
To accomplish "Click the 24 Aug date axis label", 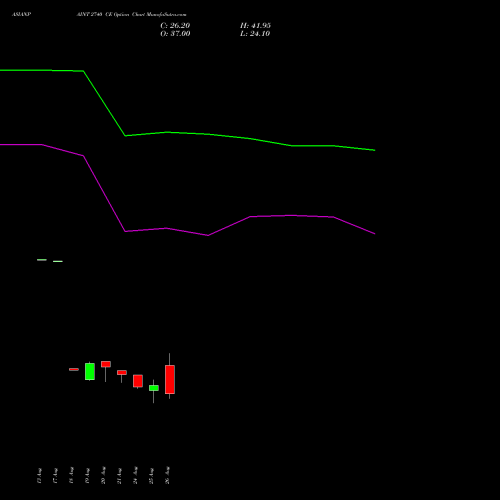I will [x=135, y=476].
